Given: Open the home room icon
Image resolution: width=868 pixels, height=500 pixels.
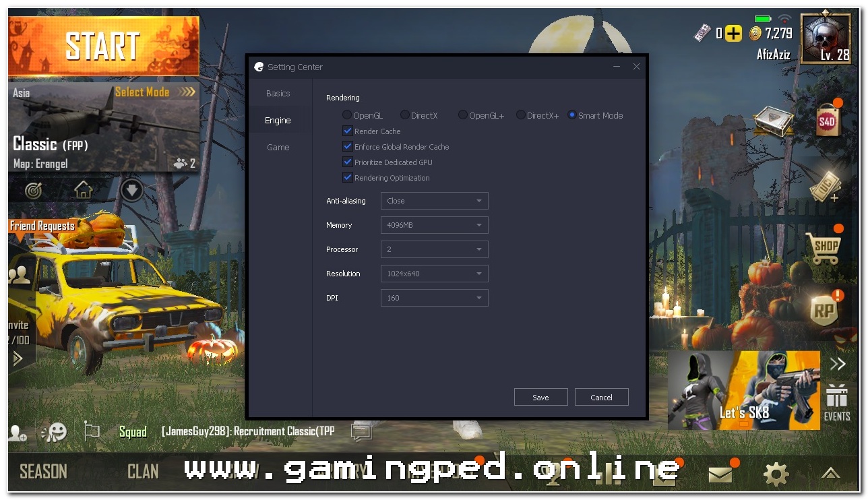Looking at the screenshot, I should coord(83,190).
